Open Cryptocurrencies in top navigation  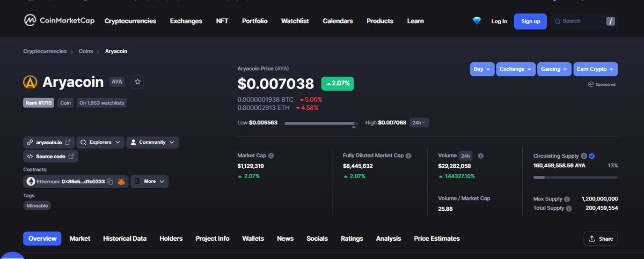pyautogui.click(x=130, y=21)
